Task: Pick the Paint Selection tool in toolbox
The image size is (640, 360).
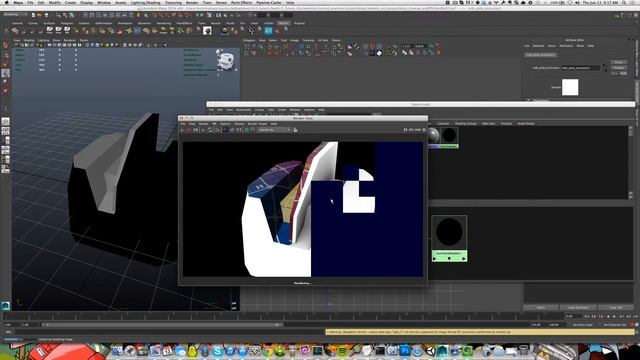Action: [x=5, y=64]
